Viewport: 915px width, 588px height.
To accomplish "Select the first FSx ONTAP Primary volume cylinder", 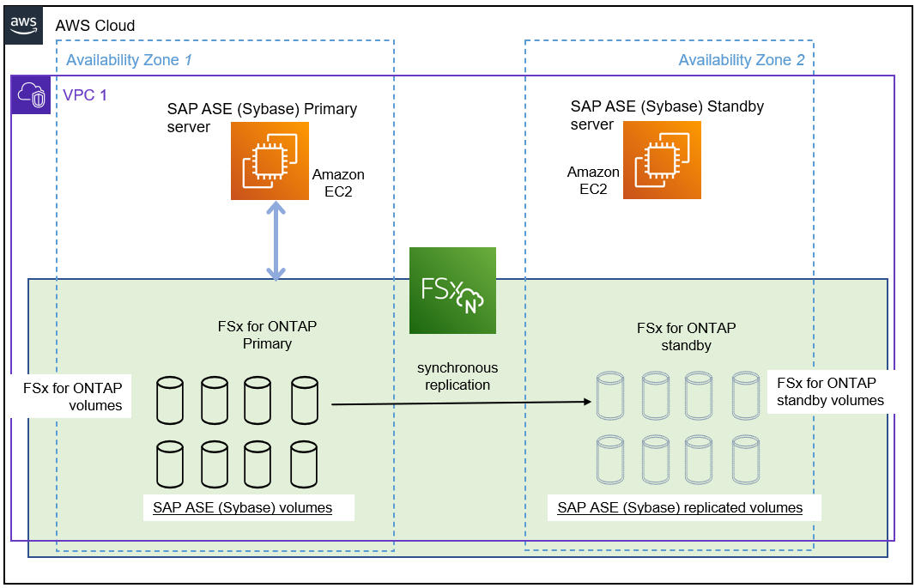I will click(169, 399).
